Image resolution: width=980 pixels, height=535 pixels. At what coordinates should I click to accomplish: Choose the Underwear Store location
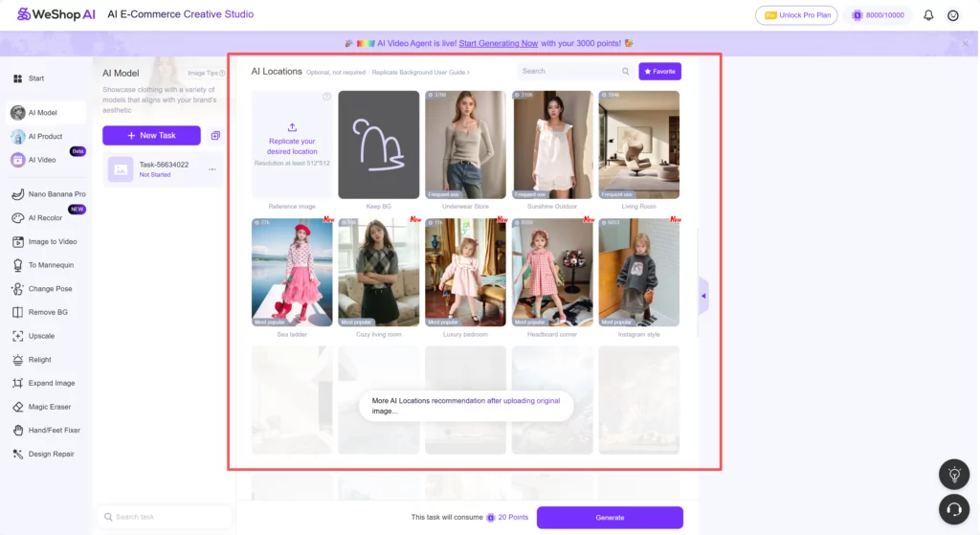pos(466,145)
